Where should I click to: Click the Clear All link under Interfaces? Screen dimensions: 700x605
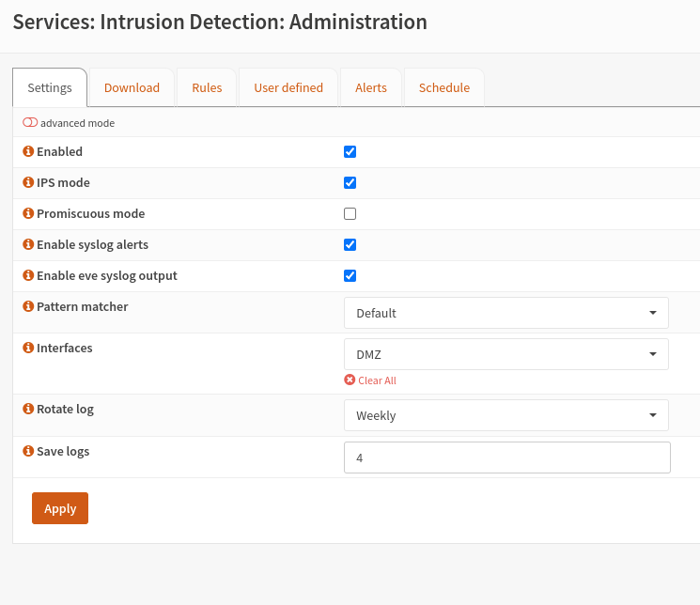coord(370,380)
